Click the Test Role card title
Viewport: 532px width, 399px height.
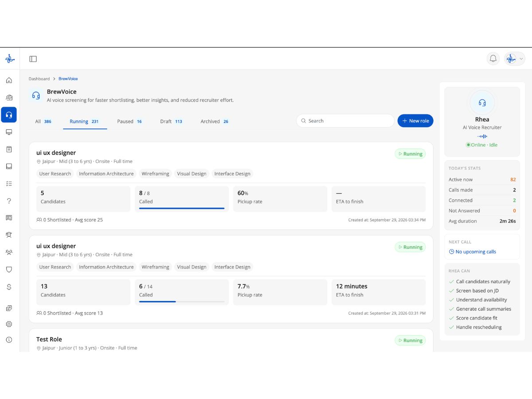[49, 340]
